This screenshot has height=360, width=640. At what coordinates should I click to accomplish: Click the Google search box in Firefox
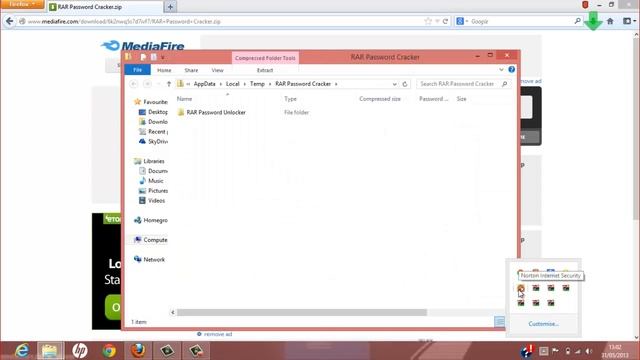[518, 21]
